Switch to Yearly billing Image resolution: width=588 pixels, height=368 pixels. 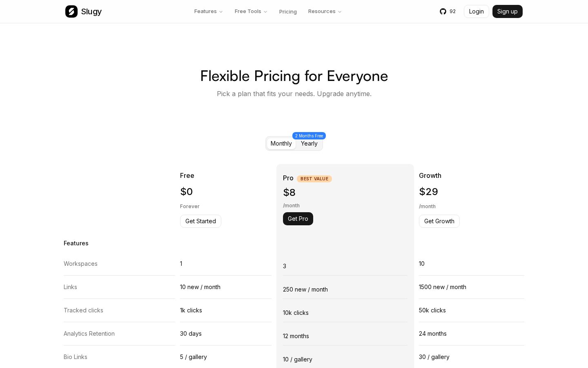click(x=309, y=144)
